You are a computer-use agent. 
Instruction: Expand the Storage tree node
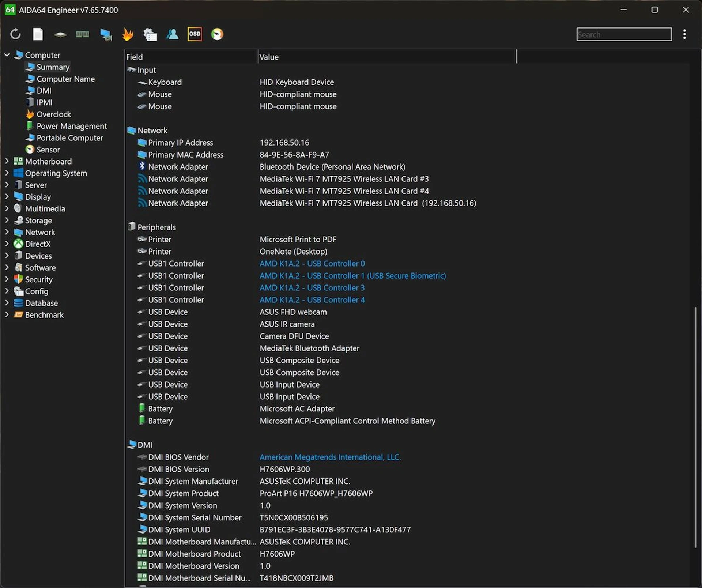click(7, 220)
